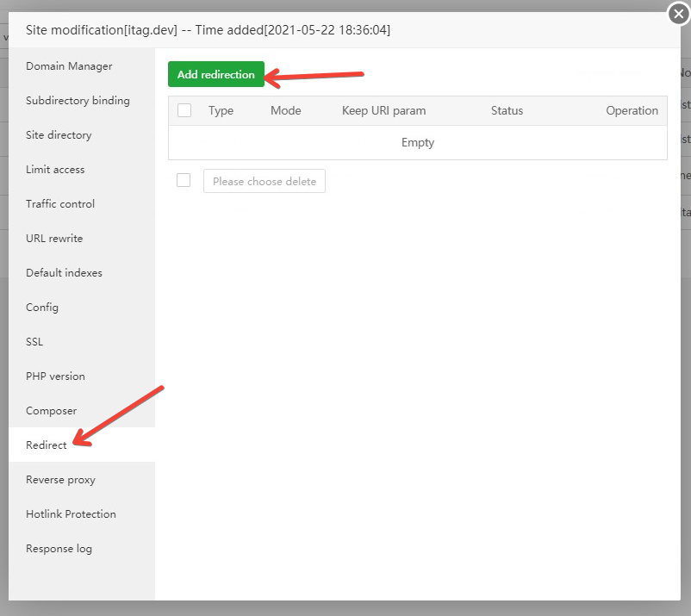Switch to Reverse proxy tab
This screenshot has width=691, height=616.
coord(82,479)
